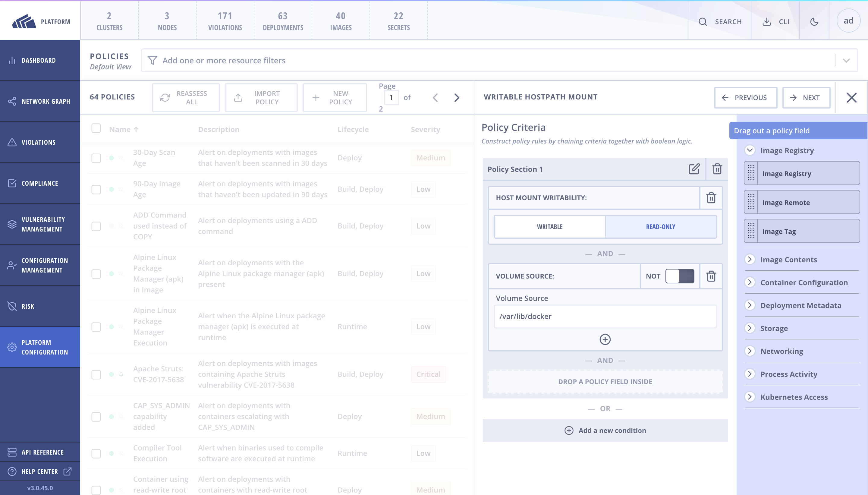This screenshot has width=868, height=495.
Task: Select the Writable option
Action: point(549,227)
